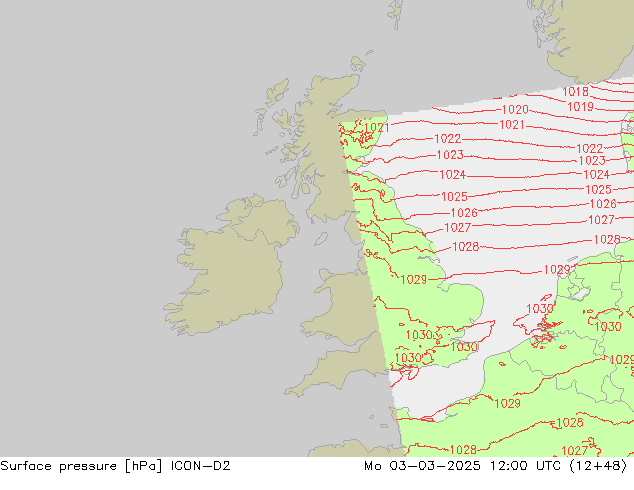This screenshot has width=634, height=490.
Task: Click the 'Surface pressure [hPa] ICON-D2' caption
Action: coord(115,466)
